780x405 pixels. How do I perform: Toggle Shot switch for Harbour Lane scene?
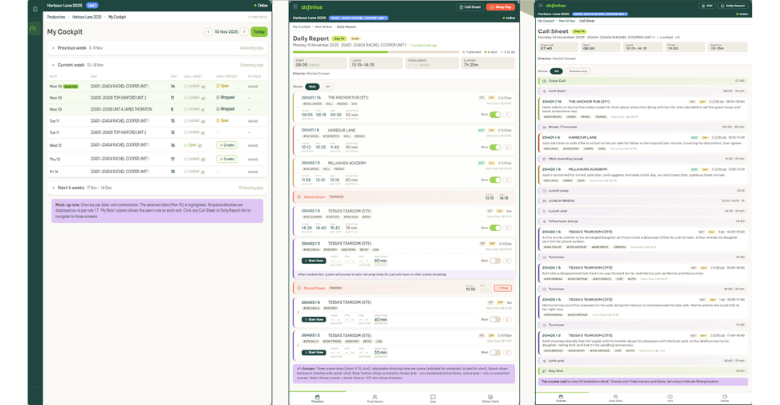(495, 147)
